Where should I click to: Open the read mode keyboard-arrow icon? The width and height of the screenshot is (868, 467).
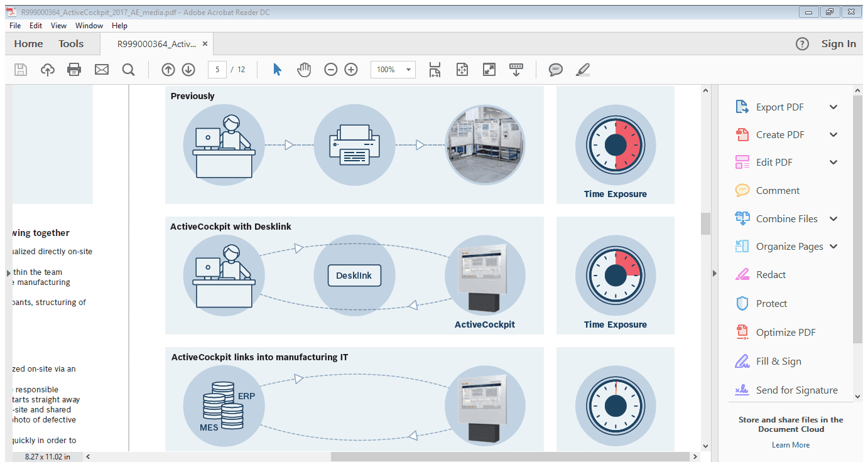[x=516, y=70]
